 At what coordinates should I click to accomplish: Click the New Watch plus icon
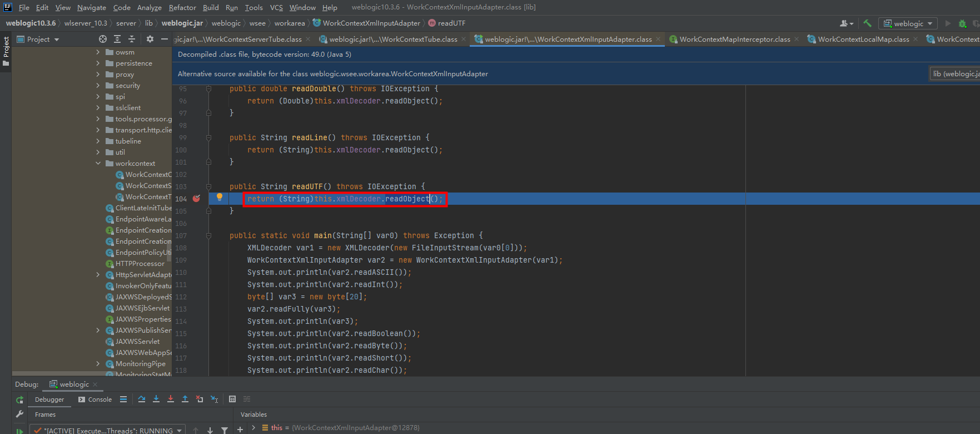pyautogui.click(x=240, y=429)
